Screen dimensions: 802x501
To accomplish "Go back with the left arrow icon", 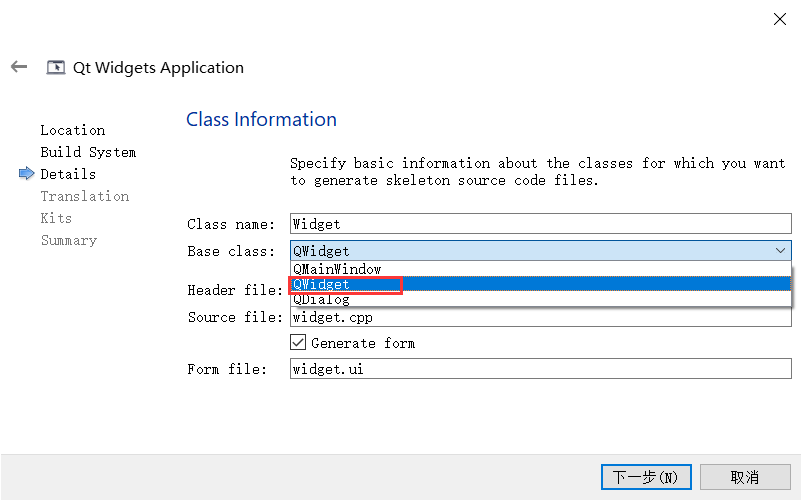I will (19, 66).
